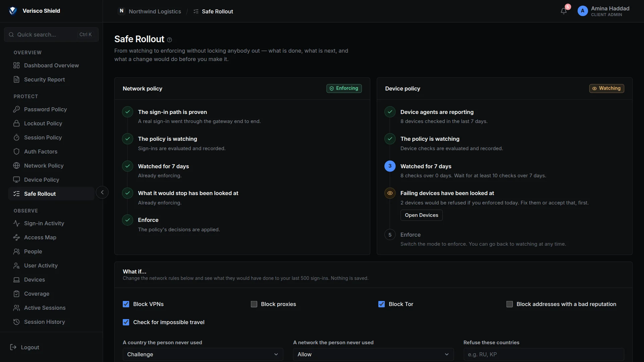Click the Session Policy timer icon
This screenshot has width=644, height=362.
16,137
